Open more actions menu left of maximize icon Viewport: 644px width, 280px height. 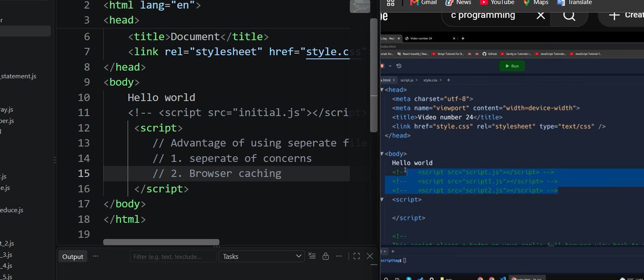pyautogui.click(x=339, y=256)
